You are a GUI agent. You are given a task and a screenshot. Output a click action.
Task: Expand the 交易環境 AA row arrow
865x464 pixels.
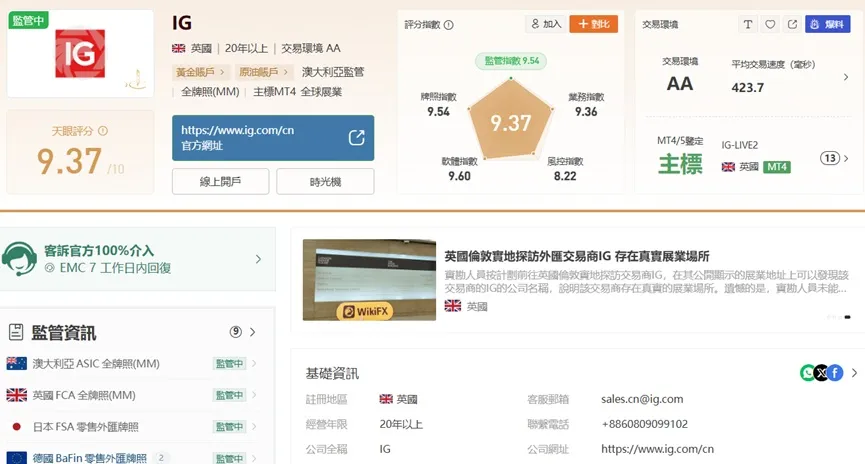click(x=846, y=77)
